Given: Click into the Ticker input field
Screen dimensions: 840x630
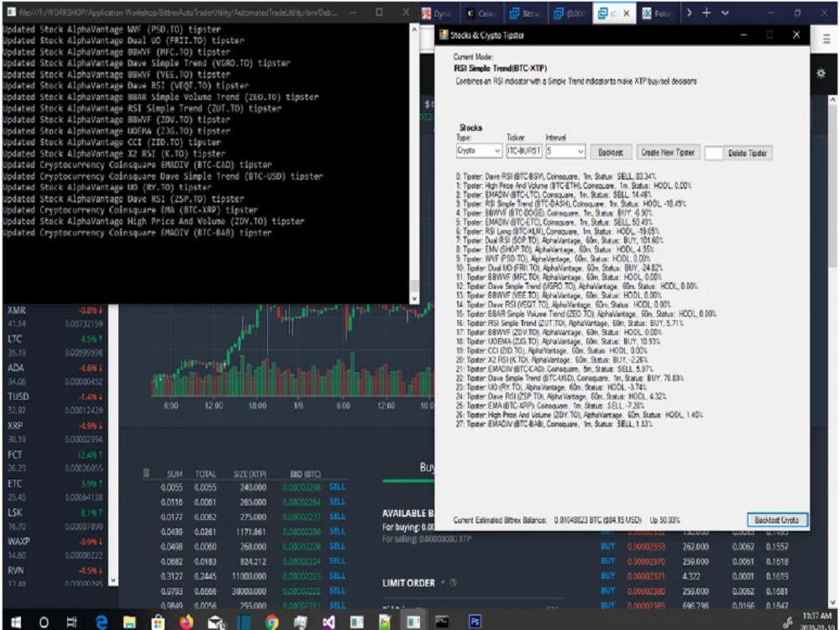Looking at the screenshot, I should 524,151.
